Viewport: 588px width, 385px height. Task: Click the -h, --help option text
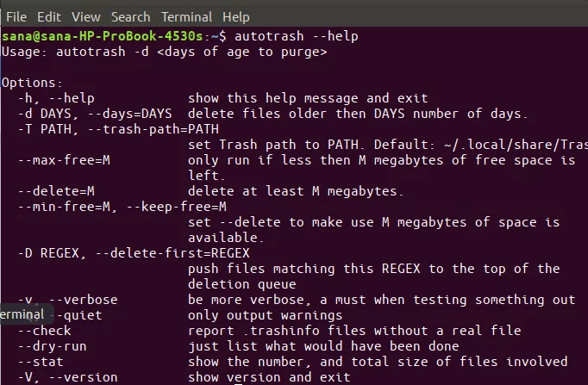[x=56, y=98]
